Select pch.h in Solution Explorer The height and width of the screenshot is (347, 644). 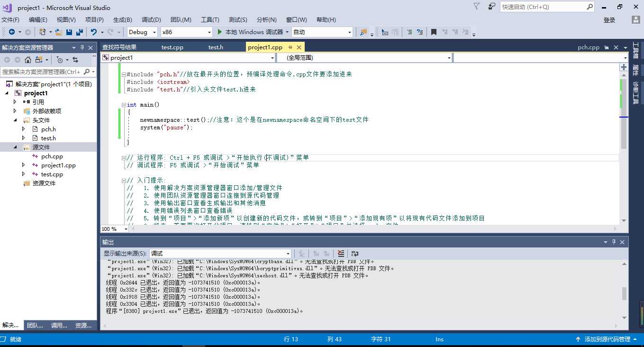[x=48, y=129]
